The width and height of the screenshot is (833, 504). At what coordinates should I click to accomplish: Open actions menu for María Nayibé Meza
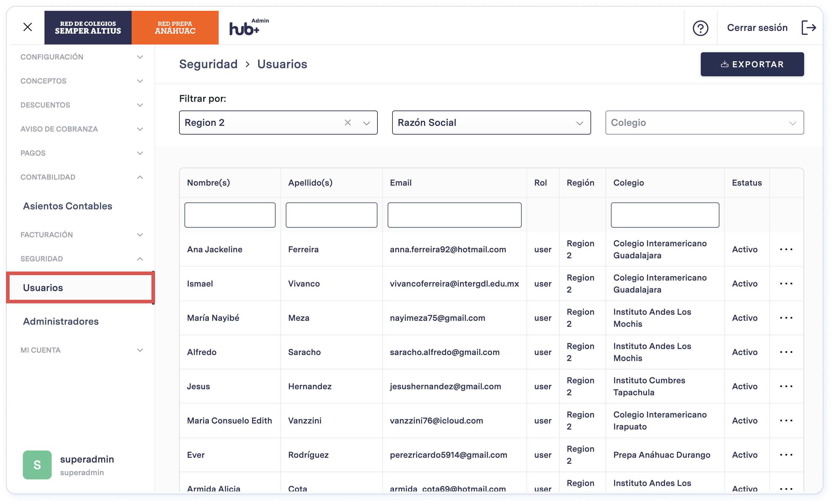click(x=786, y=317)
